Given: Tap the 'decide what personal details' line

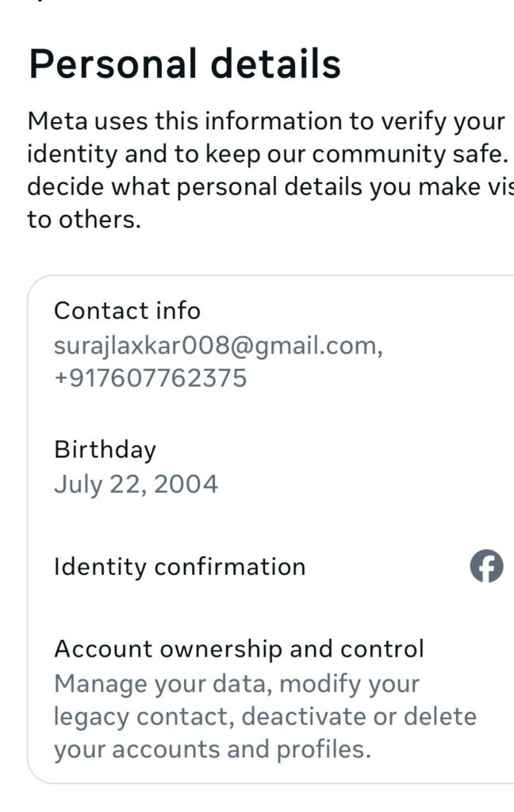Looking at the screenshot, I should 194,187.
